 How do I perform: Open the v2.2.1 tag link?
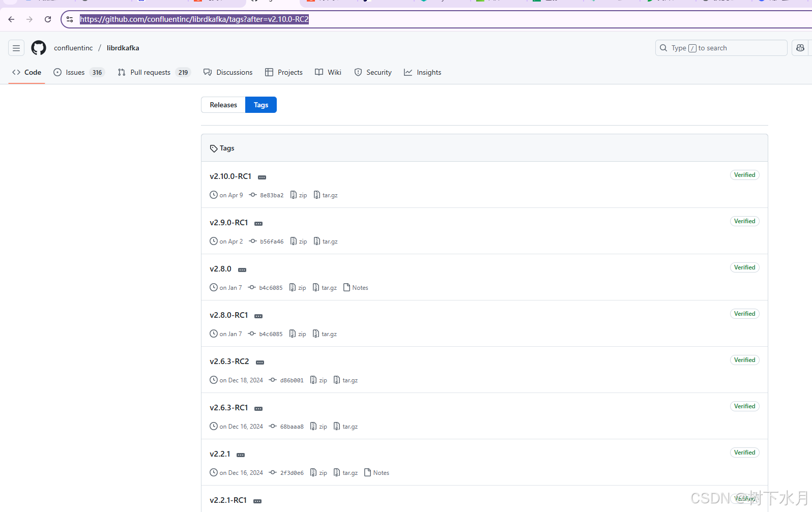220,454
